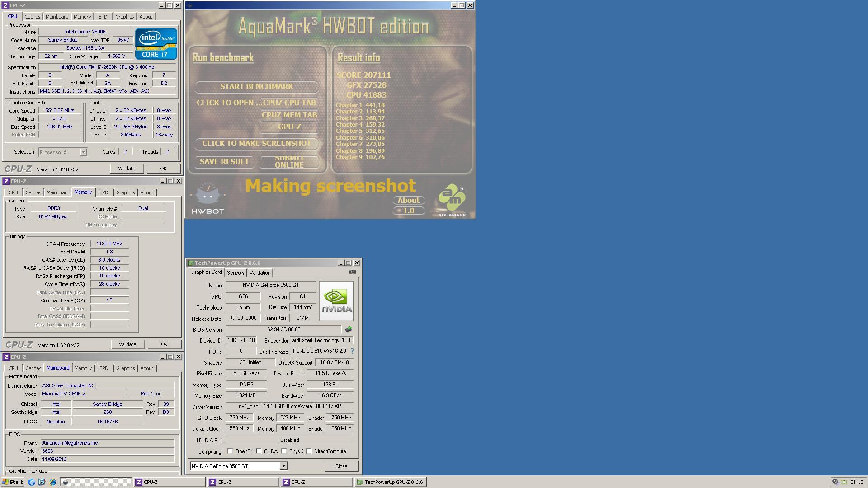This screenshot has height=488, width=868.
Task: Click the first quick launch globe icon
Action: click(32, 482)
